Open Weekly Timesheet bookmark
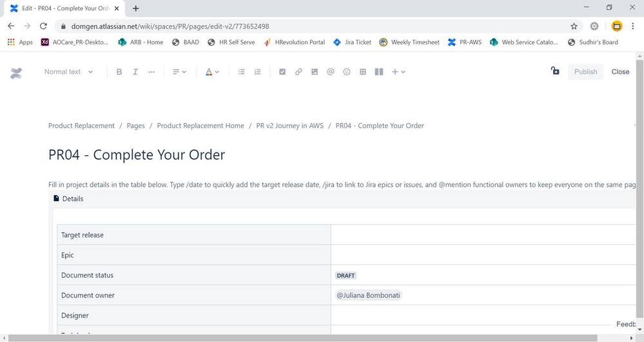The height and width of the screenshot is (342, 644). [409, 42]
